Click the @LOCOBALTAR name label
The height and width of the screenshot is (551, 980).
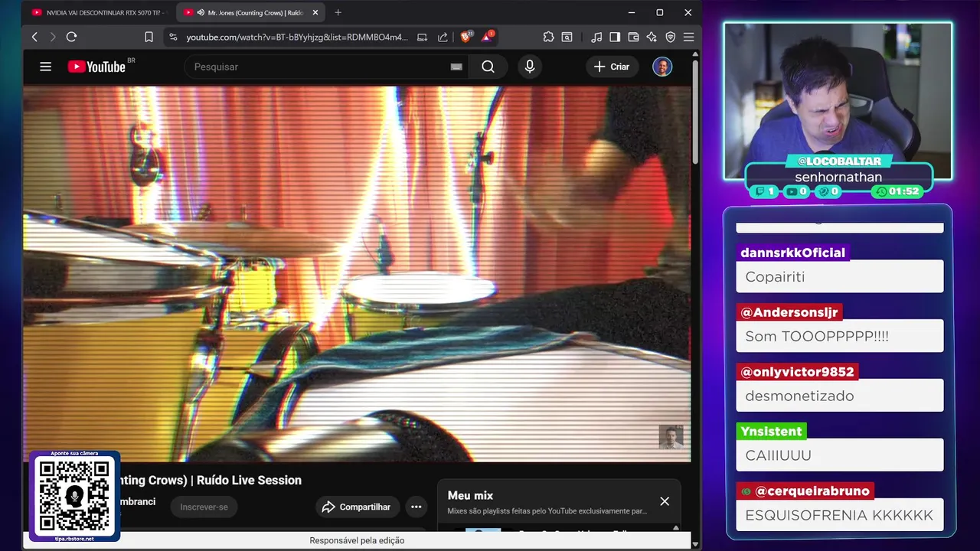pos(839,161)
